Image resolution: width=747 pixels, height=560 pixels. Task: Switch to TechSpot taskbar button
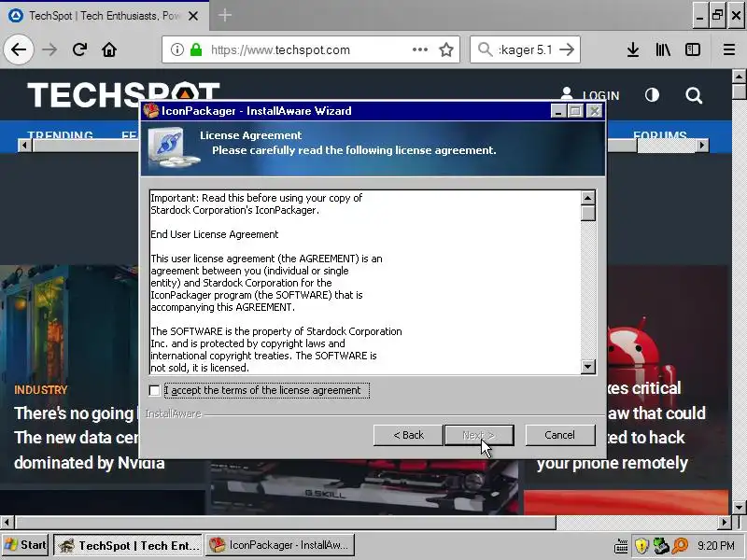click(x=128, y=545)
